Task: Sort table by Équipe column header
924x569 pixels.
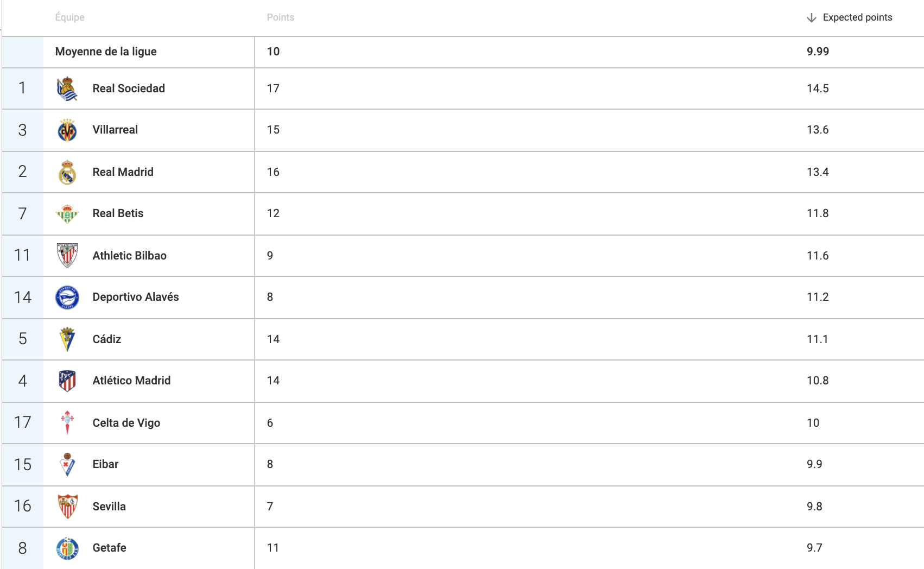Action: tap(70, 17)
